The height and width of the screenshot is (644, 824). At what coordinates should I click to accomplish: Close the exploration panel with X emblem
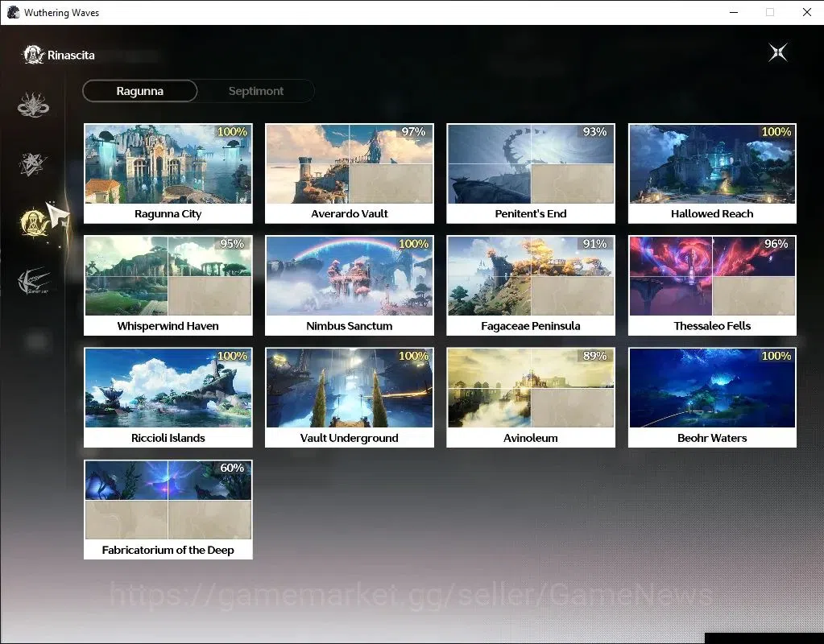pos(778,52)
